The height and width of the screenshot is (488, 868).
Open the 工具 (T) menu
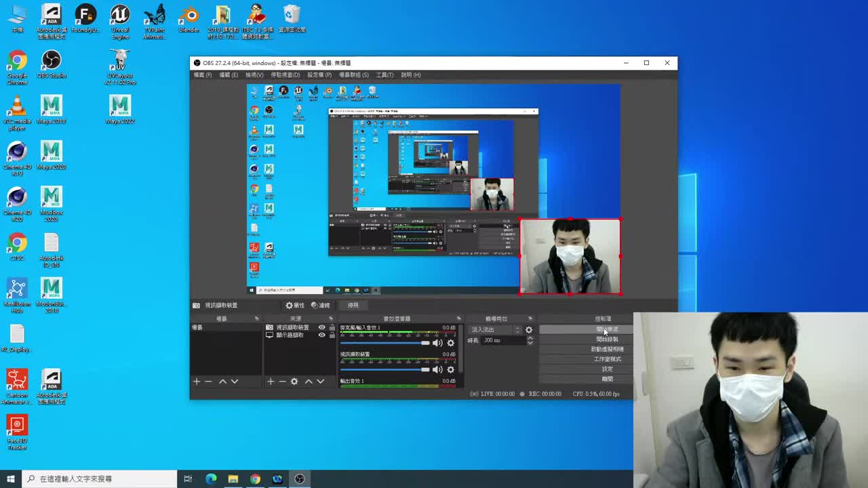(x=385, y=75)
